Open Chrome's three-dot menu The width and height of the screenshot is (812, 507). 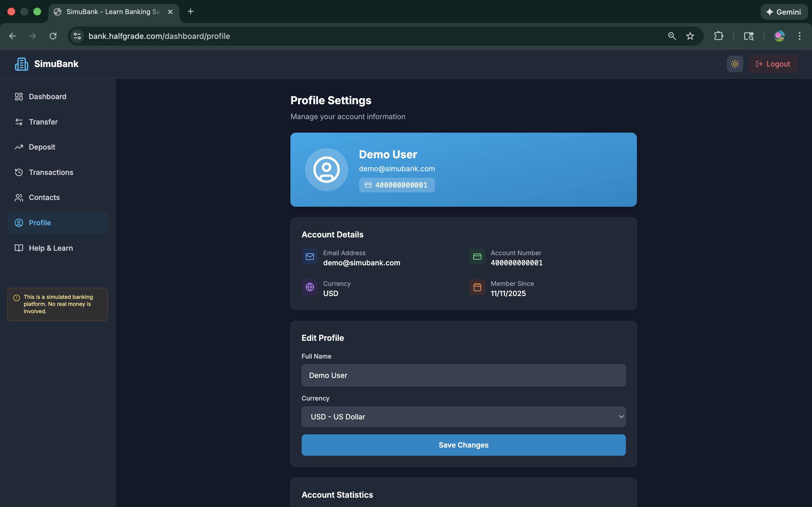point(800,36)
